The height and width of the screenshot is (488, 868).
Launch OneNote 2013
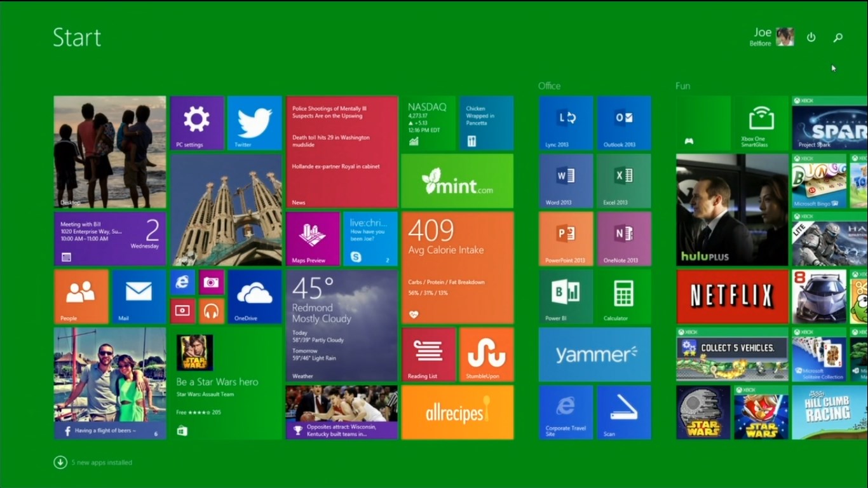click(x=624, y=239)
